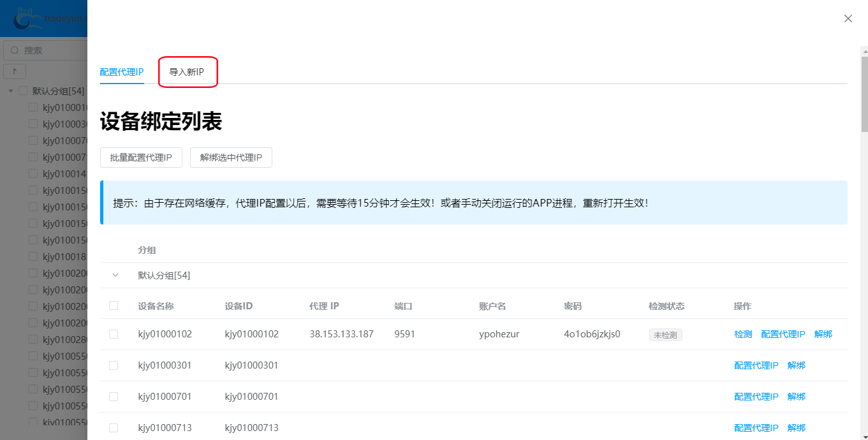Collapse the 默认分组[54] table group chevron
The width and height of the screenshot is (868, 440).
point(115,275)
